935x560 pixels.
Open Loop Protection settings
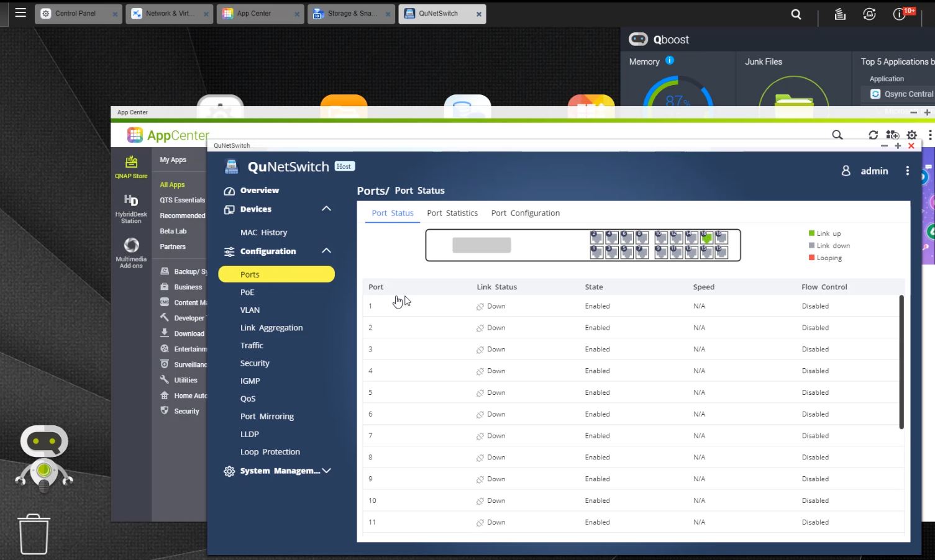click(x=270, y=452)
